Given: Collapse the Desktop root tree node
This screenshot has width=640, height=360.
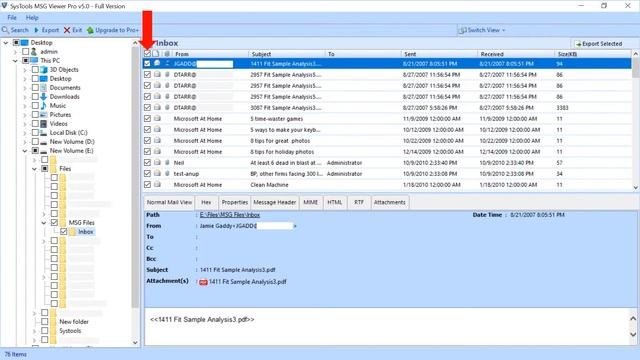Looking at the screenshot, I should [6, 42].
